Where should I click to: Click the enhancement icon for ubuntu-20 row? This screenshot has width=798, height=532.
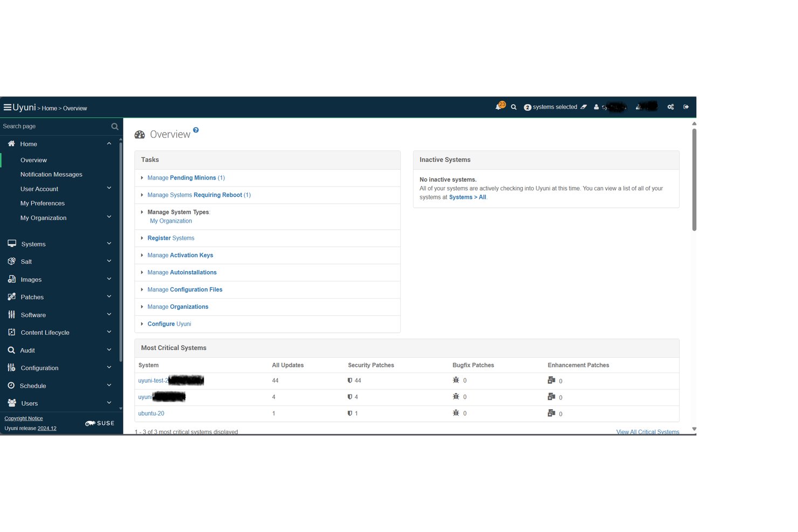[x=552, y=413]
